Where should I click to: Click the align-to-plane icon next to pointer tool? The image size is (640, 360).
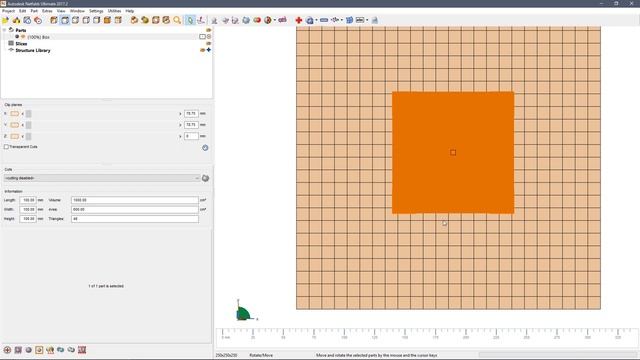(x=201, y=20)
